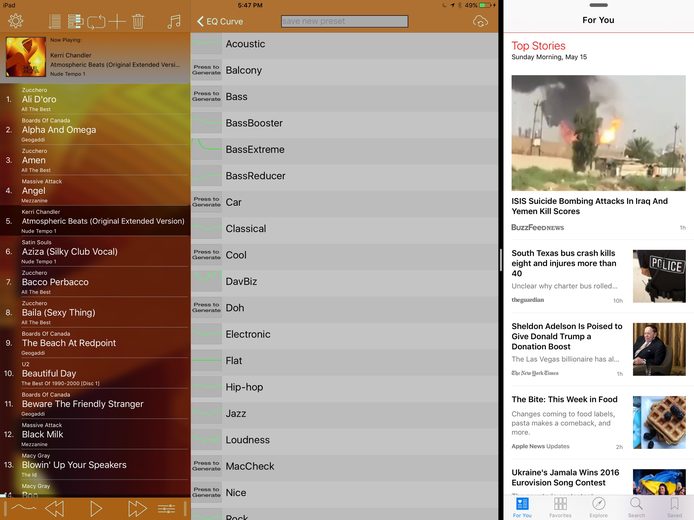Open the Saved tab in News

pos(675,507)
